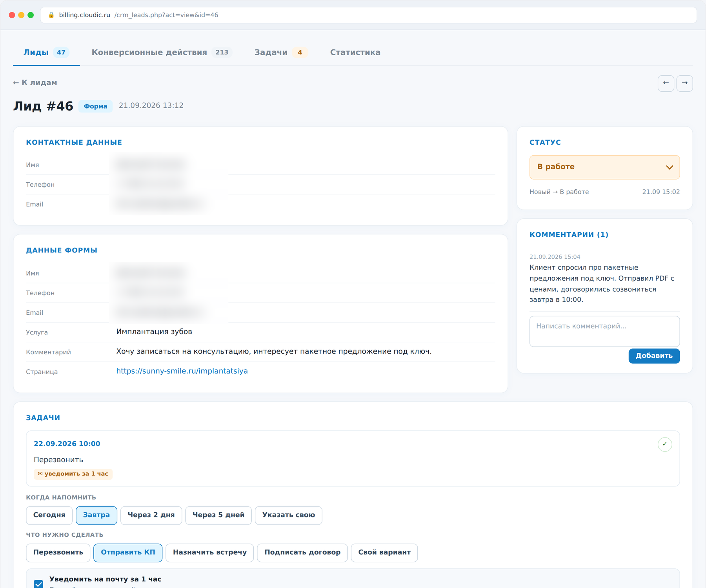Click the Имплантация зубов service value
Viewport: 706px width, 588px height.
click(x=154, y=332)
